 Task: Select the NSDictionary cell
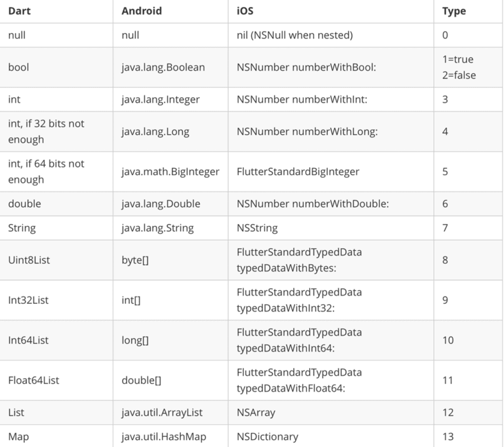point(267,436)
